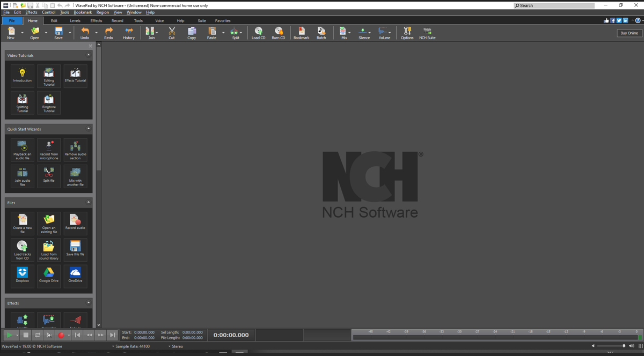Click the Volume toolbar icon
The image size is (644, 356).
pyautogui.click(x=384, y=33)
